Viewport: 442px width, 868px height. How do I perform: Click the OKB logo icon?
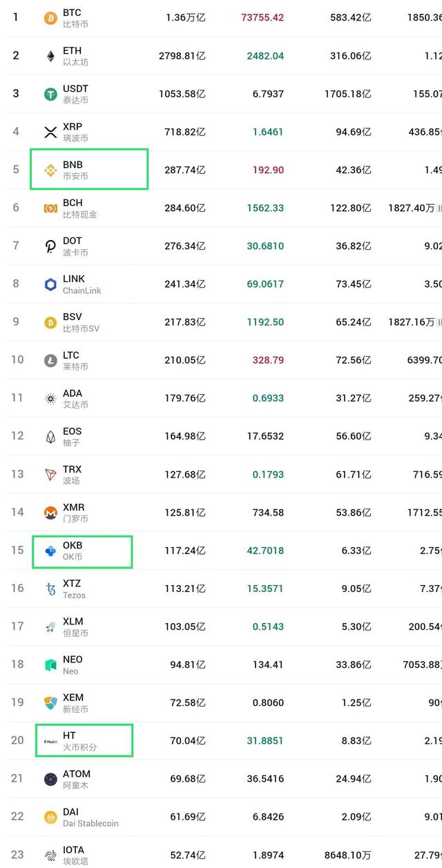(50, 551)
